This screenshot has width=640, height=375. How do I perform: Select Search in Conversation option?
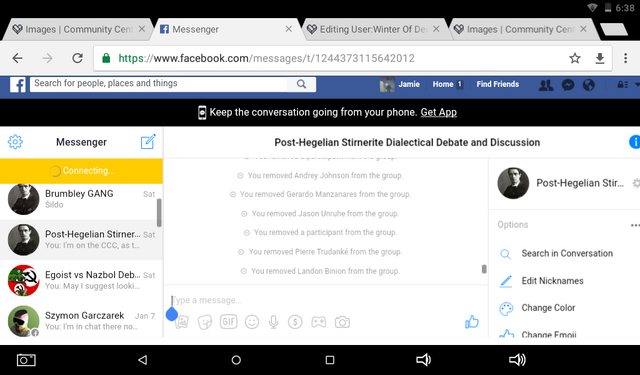click(567, 253)
